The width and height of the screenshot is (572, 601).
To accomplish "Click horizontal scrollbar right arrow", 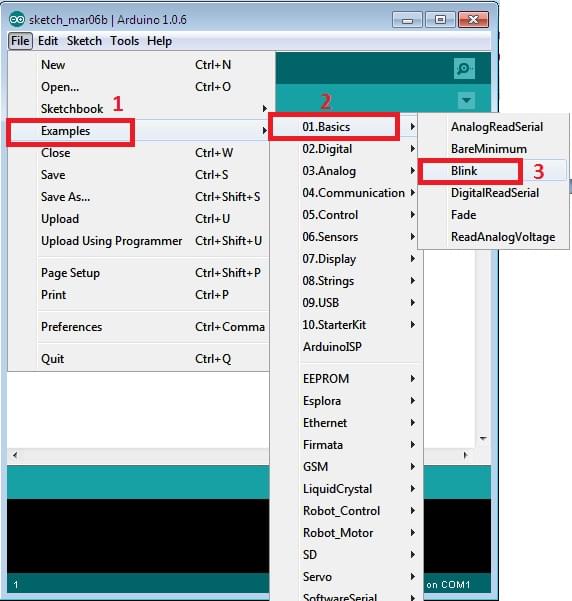I will point(465,455).
